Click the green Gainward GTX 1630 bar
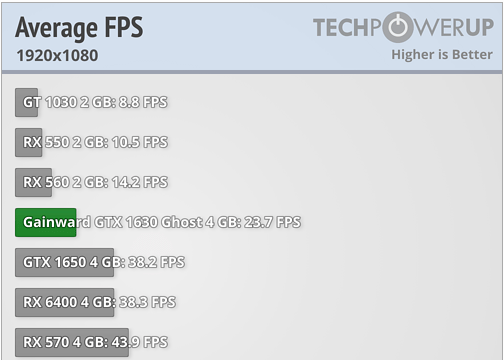 click(46, 222)
